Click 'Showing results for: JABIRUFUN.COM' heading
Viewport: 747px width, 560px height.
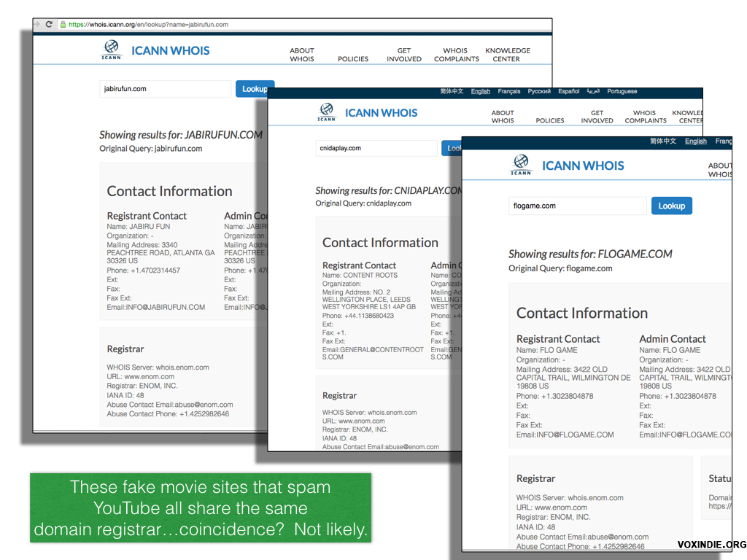181,135
